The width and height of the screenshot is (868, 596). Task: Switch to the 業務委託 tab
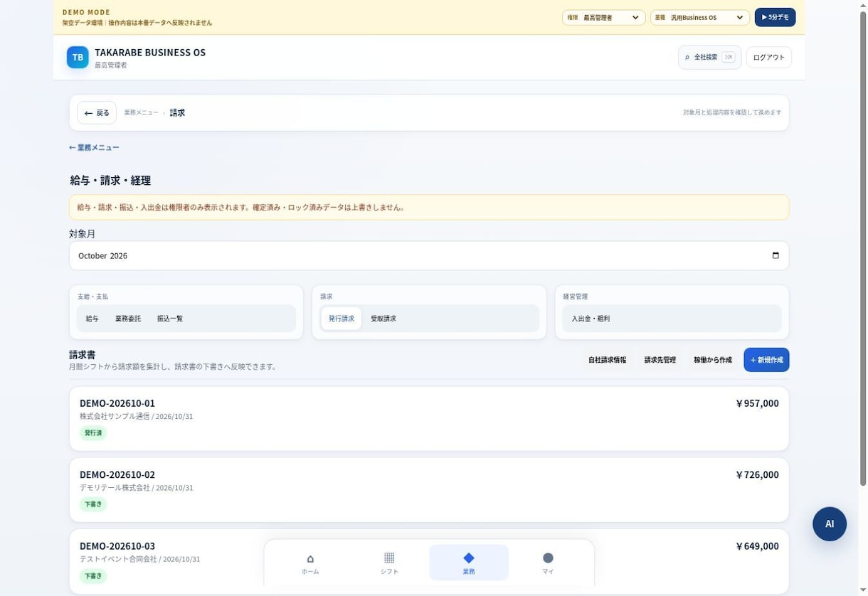[128, 319]
